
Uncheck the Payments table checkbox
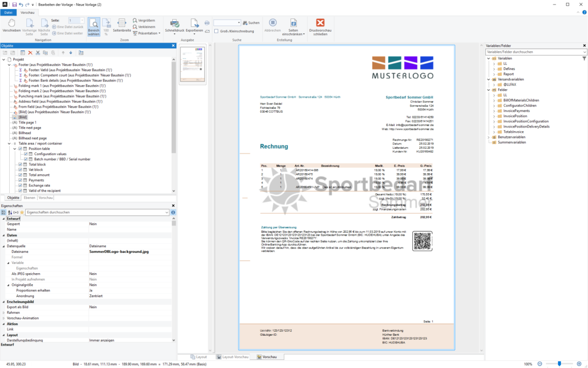(x=21, y=180)
